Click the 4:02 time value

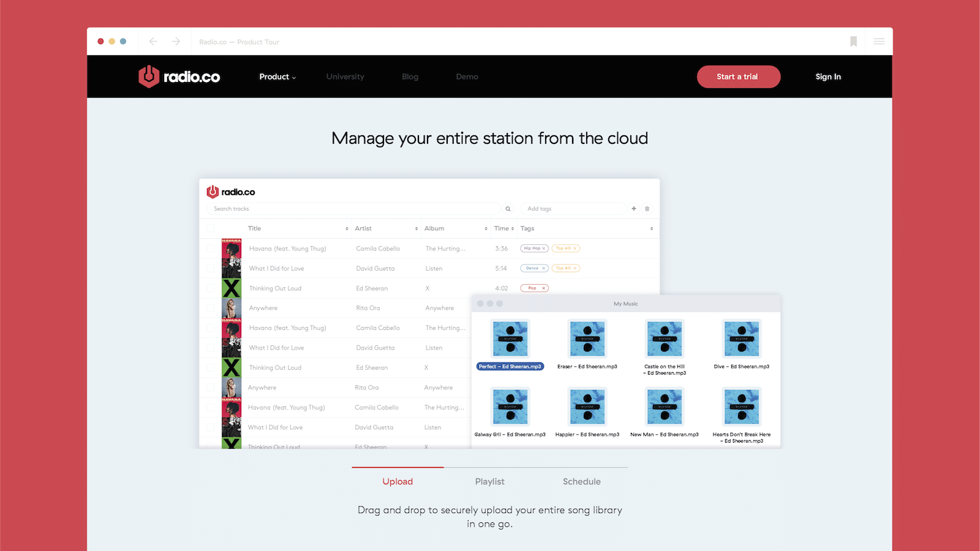point(502,288)
